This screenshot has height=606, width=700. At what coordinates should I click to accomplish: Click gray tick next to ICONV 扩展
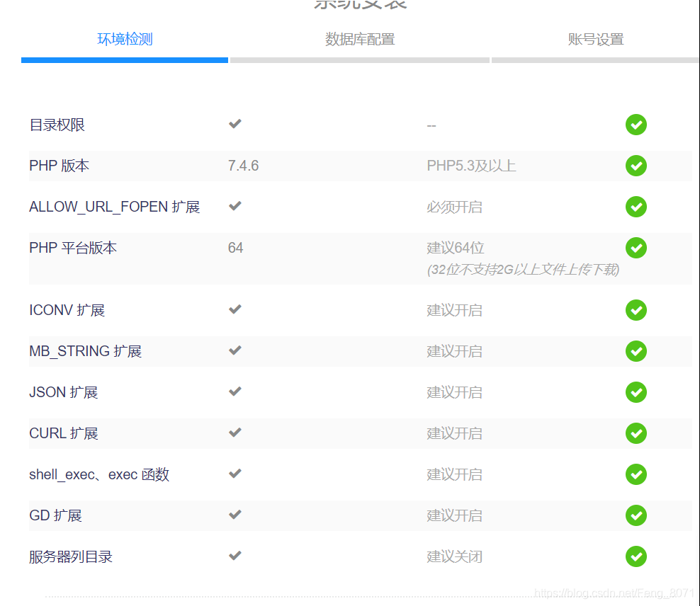point(235,309)
